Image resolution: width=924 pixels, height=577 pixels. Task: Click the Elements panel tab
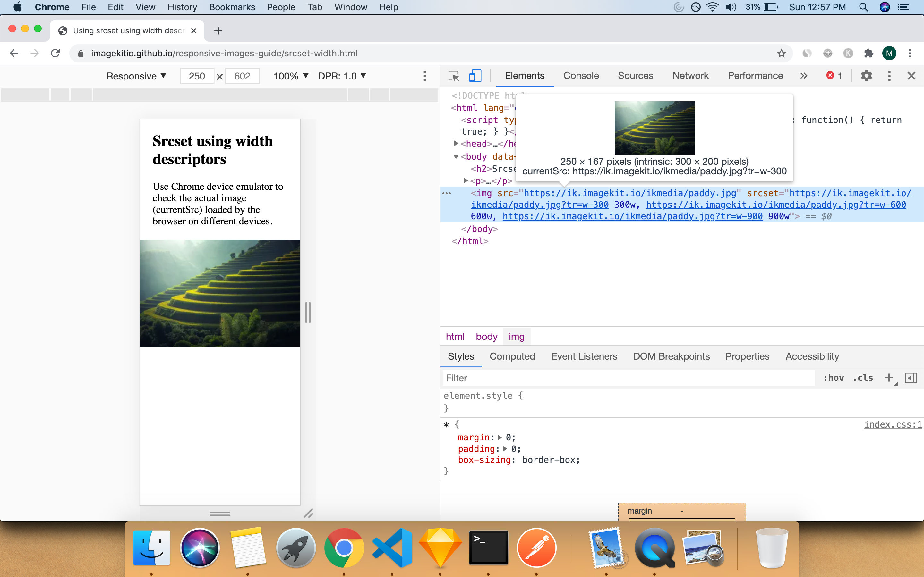(x=525, y=75)
